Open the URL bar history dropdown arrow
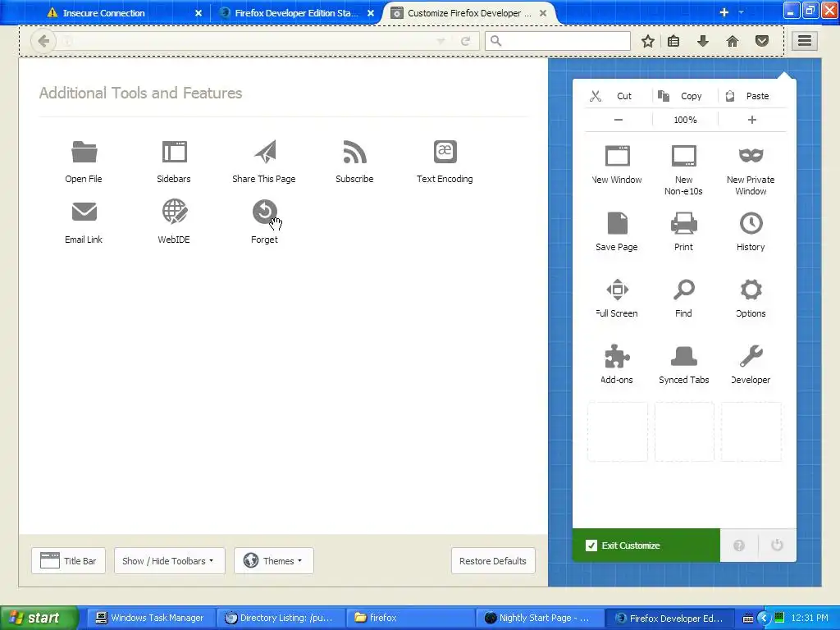This screenshot has height=630, width=840. click(441, 41)
